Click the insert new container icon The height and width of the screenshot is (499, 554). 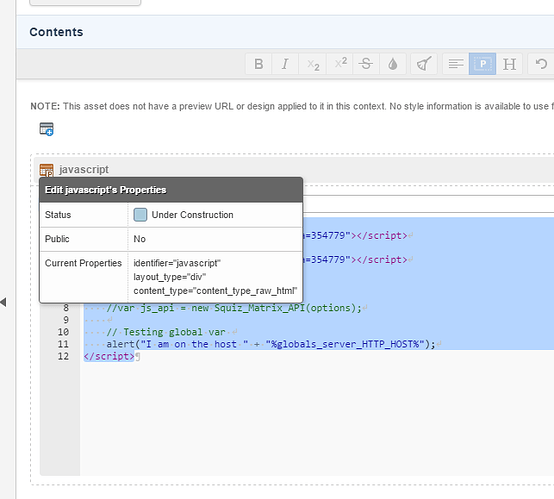click(46, 129)
